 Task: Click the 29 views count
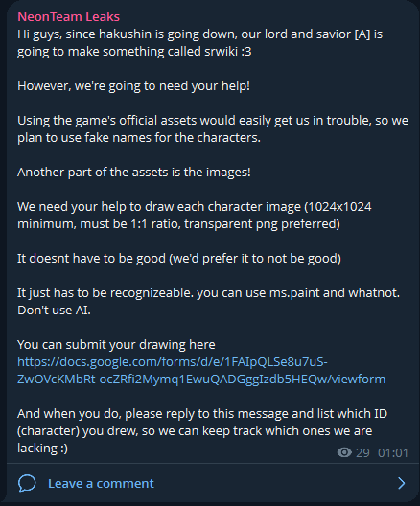tap(362, 452)
